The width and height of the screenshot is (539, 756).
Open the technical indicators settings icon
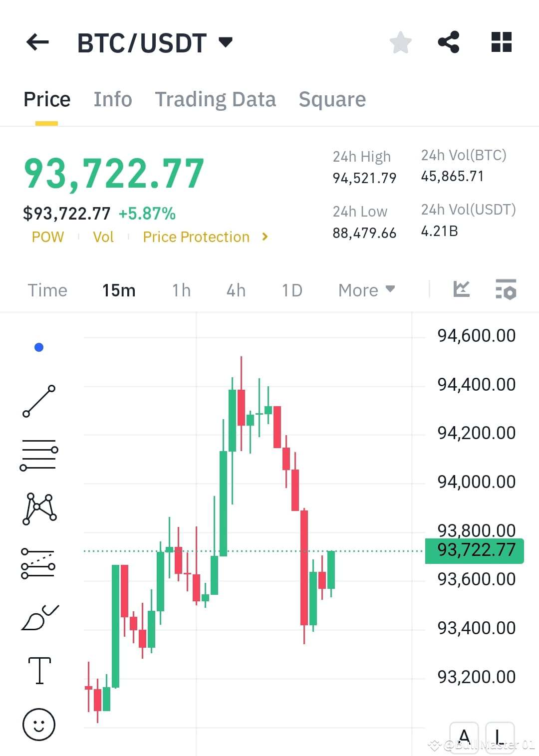506,289
